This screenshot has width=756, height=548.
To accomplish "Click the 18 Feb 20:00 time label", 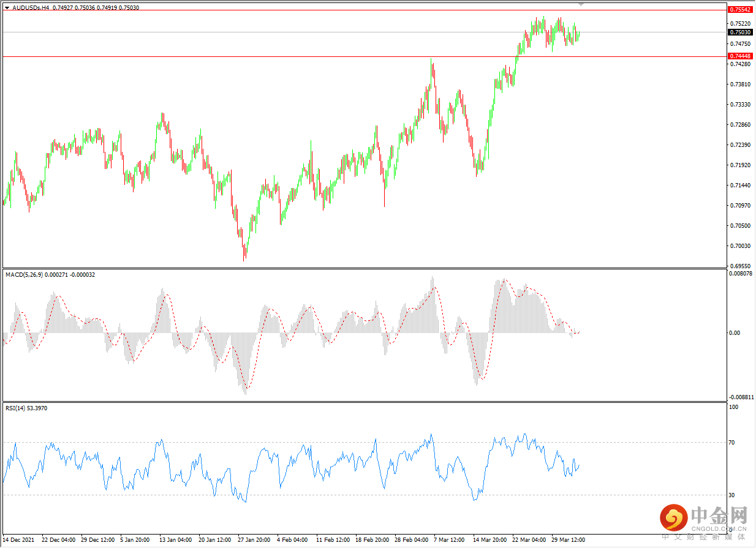I will [372, 541].
